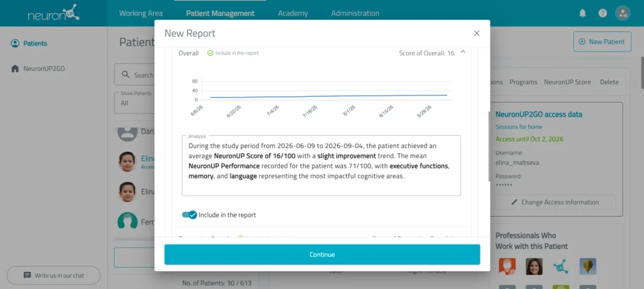Close the New Report dialog
Viewport: 644px width, 289px height.
(477, 33)
